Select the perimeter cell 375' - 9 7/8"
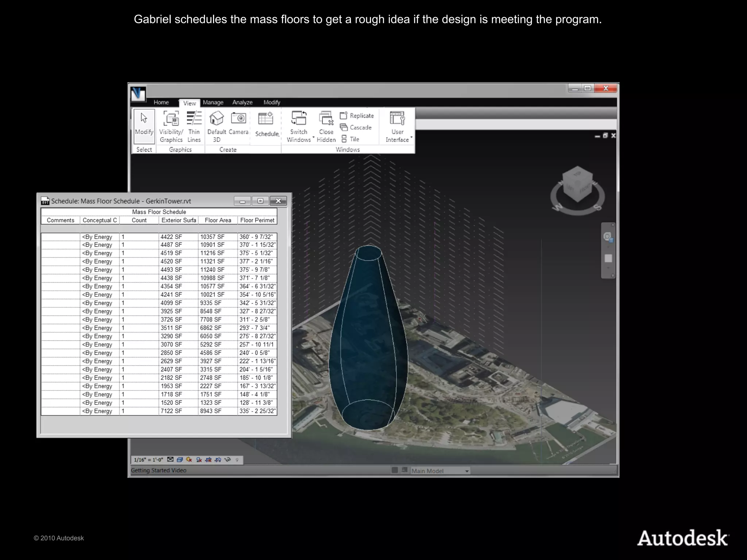 (257, 270)
